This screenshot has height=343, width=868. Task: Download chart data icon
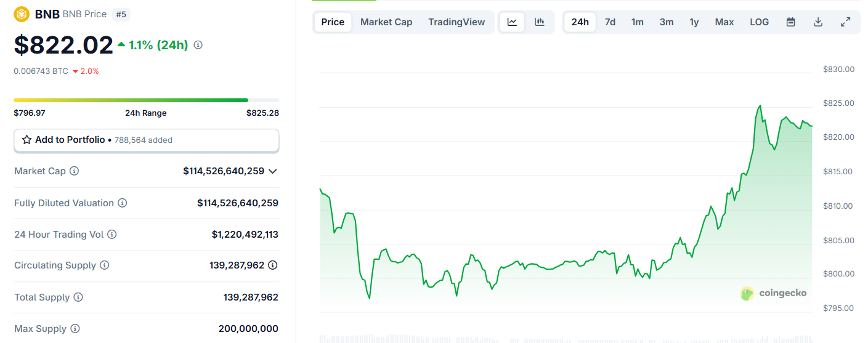[818, 22]
